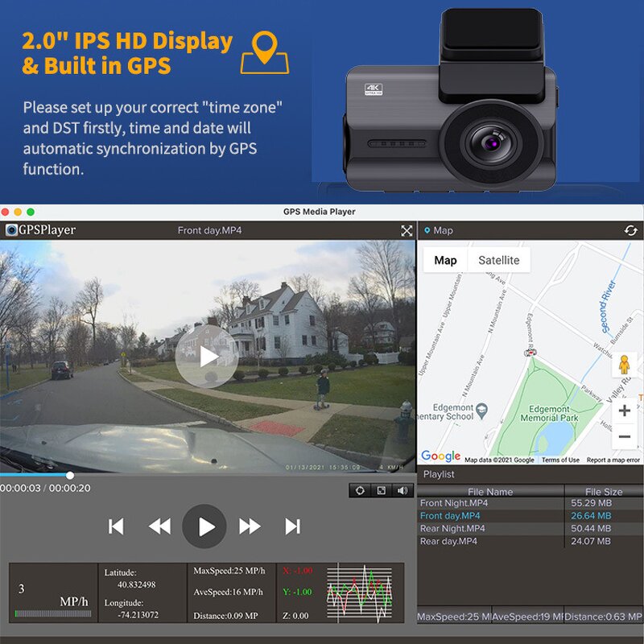The height and width of the screenshot is (644, 644).
Task: Zoom in on the map with the plus button
Action: (622, 409)
